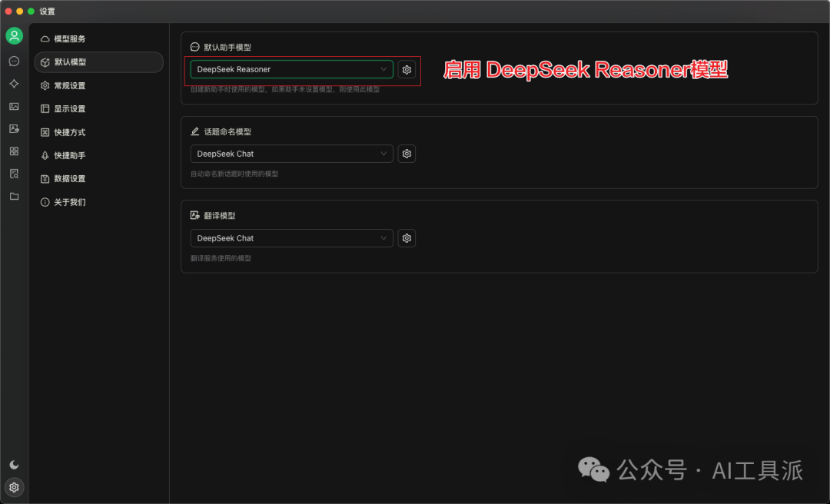830x504 pixels.
Task: Open the 显示设置 settings section
Action: [98, 108]
